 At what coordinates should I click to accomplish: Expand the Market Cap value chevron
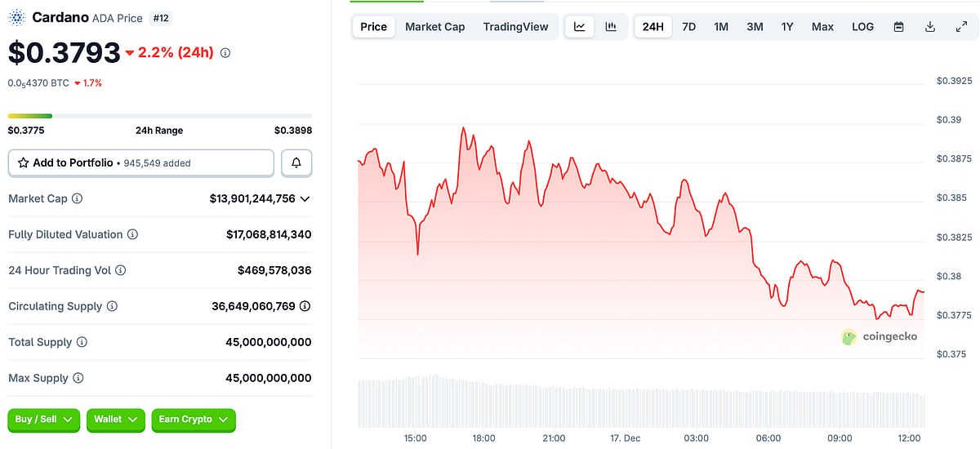coord(305,198)
